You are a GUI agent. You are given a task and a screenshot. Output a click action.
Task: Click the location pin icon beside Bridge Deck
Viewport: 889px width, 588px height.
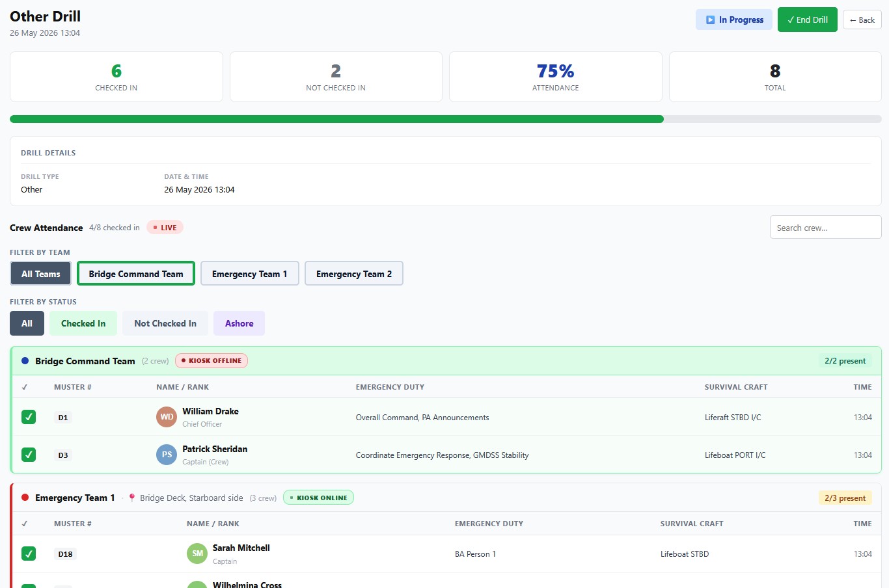coord(131,498)
